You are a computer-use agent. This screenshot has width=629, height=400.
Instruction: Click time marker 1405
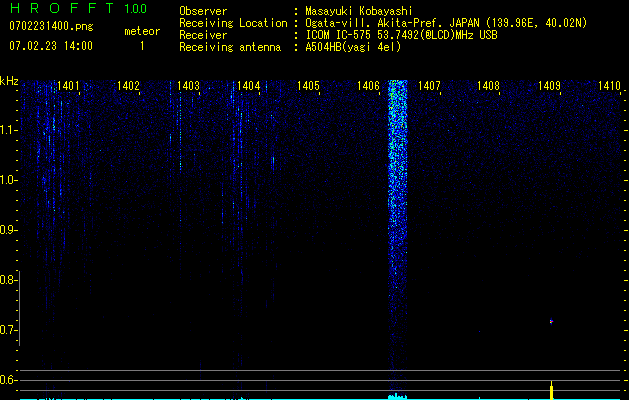point(308,86)
